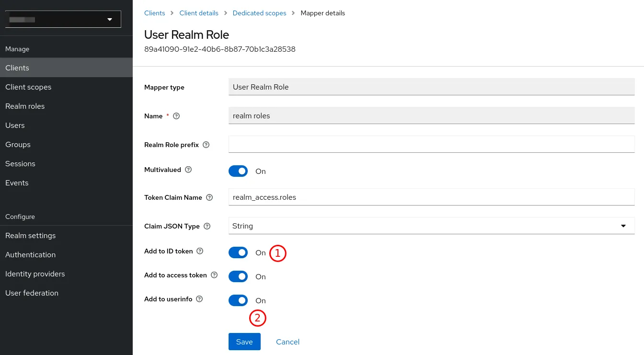The width and height of the screenshot is (644, 355).
Task: Open the Claim JSON Type dropdown
Action: (431, 226)
